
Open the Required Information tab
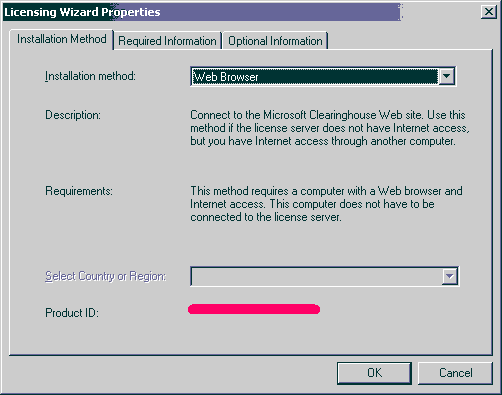(x=167, y=41)
